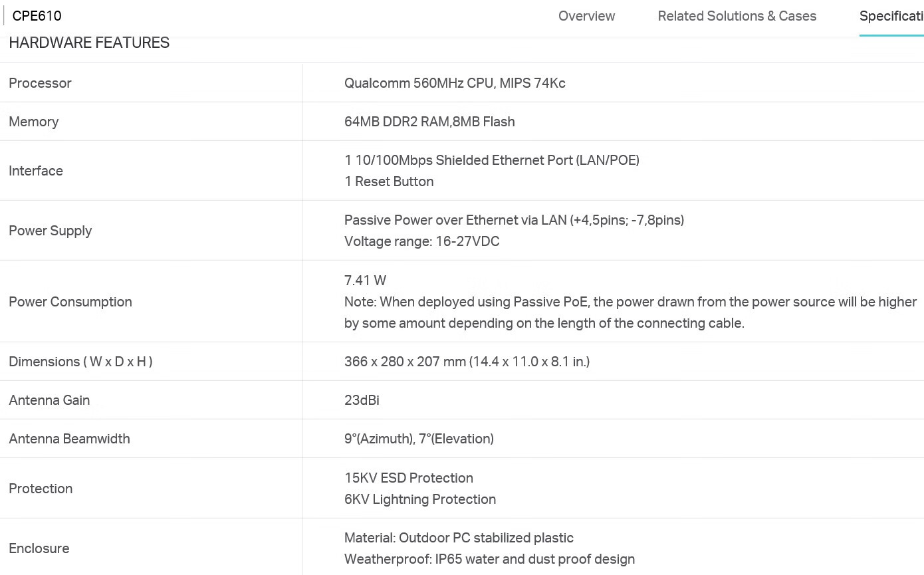Screen dimensions: 924x575
Task: Select the Processor row label
Action: (x=40, y=83)
